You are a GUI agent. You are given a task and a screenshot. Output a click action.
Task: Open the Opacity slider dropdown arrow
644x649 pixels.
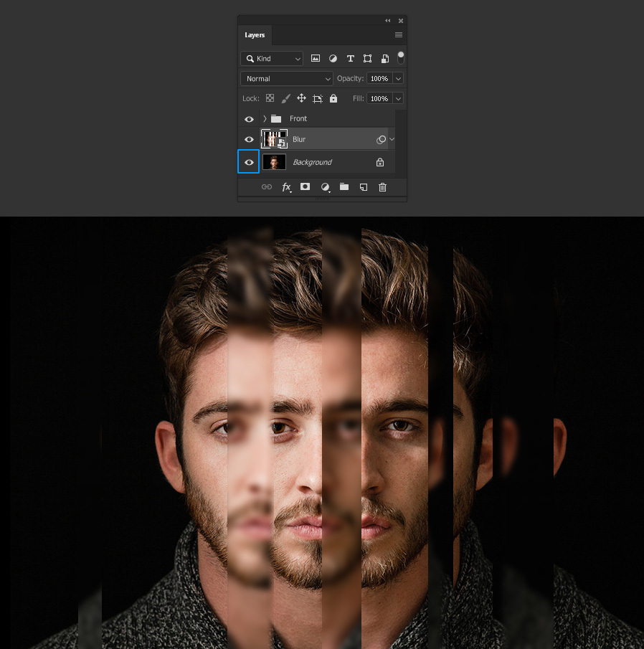(x=398, y=78)
